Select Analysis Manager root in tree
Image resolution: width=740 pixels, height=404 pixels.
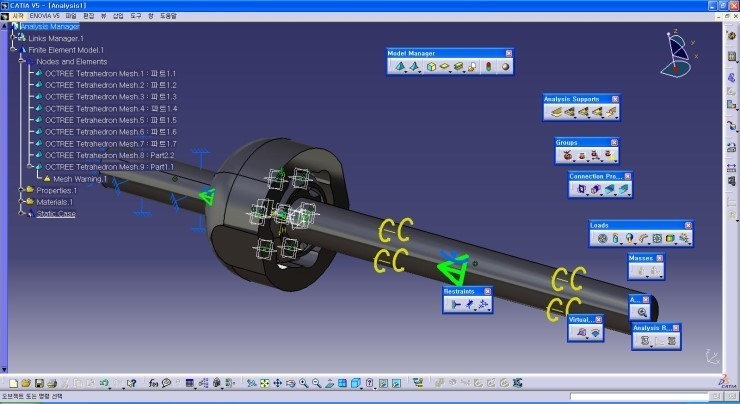point(50,26)
